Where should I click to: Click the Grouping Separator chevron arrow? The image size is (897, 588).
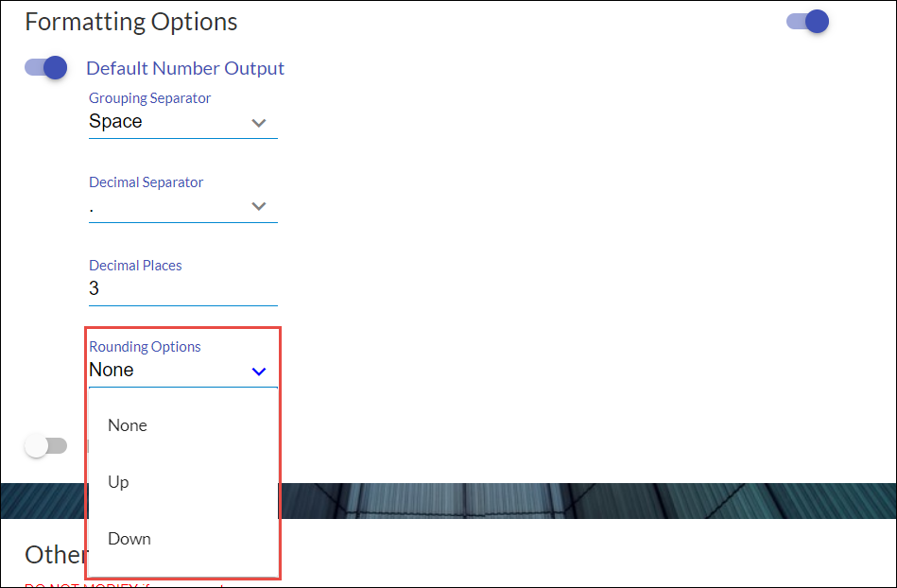(x=259, y=123)
